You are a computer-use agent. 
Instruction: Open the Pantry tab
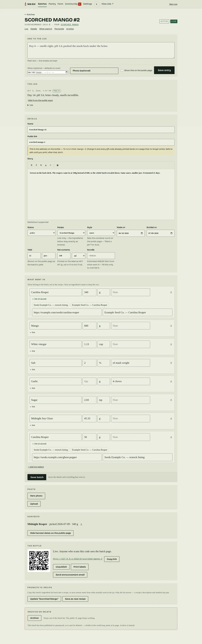pos(52,4)
